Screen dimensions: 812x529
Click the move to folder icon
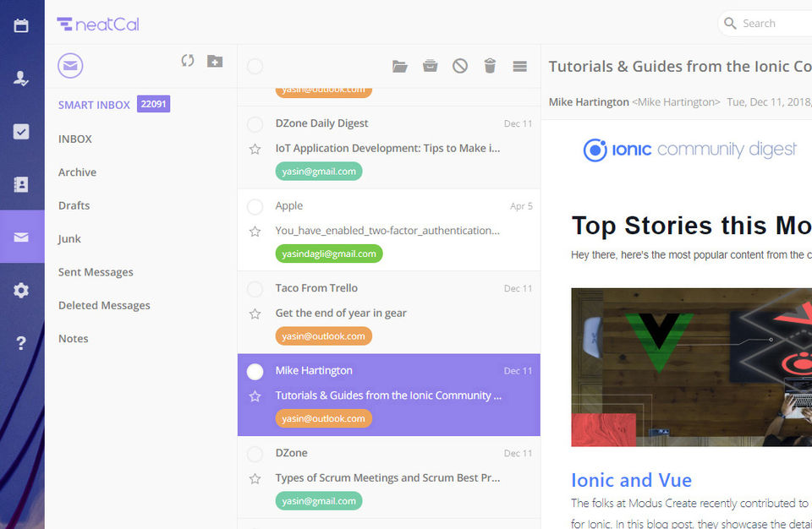(400, 66)
